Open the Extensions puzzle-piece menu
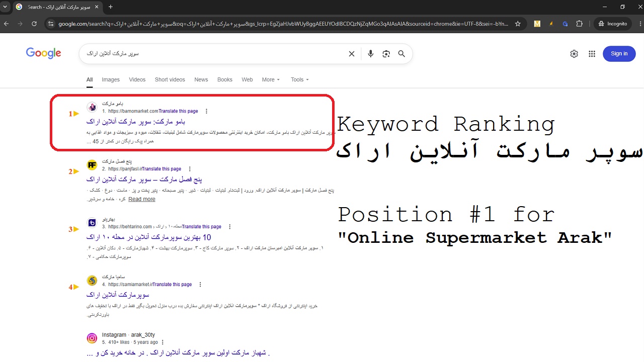This screenshot has height=362, width=644. pos(579,24)
